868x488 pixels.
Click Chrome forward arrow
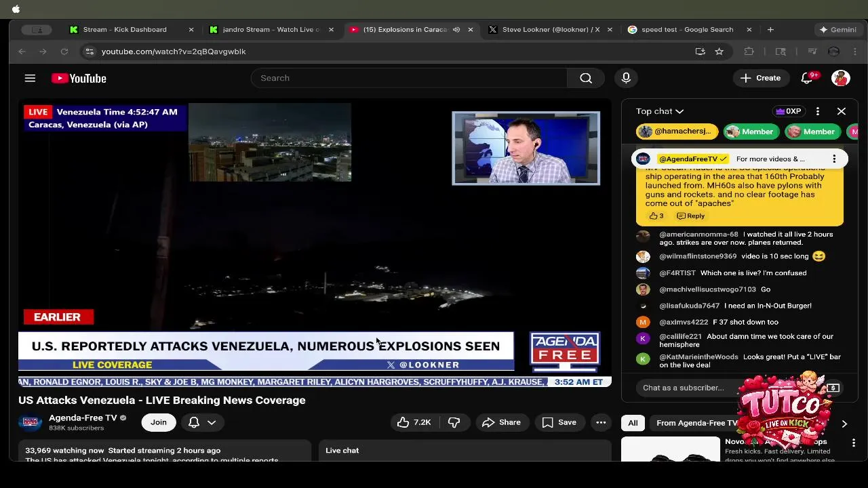tap(43, 52)
